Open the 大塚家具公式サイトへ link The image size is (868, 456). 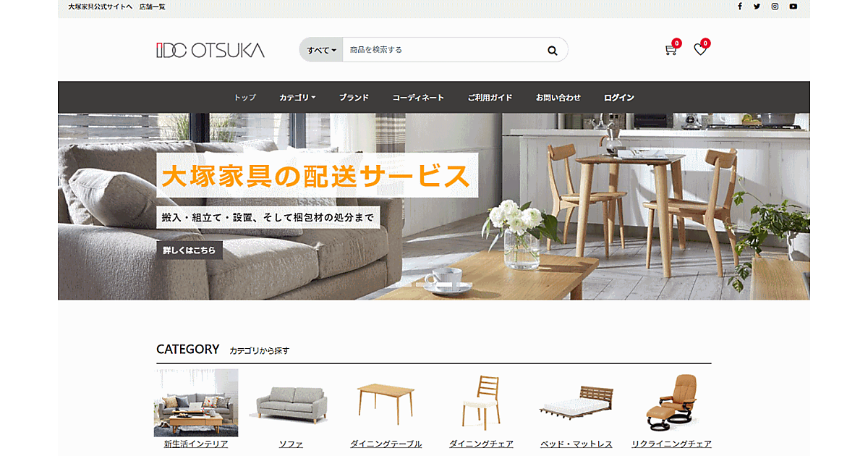(101, 7)
